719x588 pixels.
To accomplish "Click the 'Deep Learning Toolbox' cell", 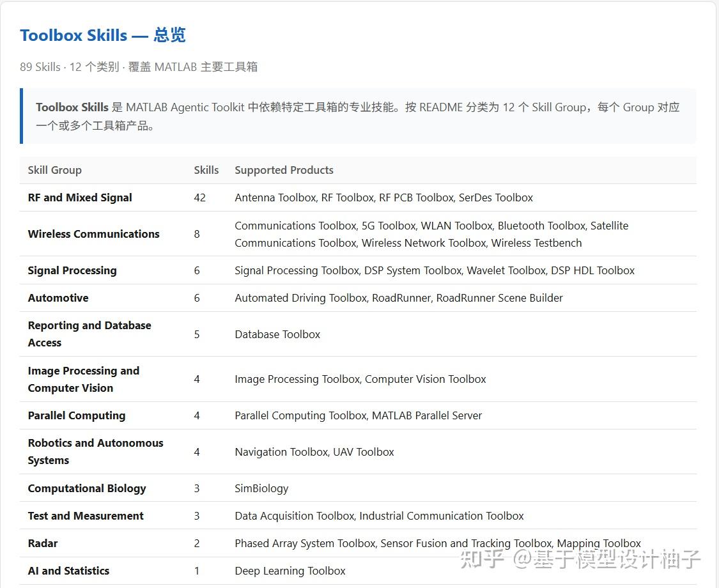I will click(x=290, y=571).
